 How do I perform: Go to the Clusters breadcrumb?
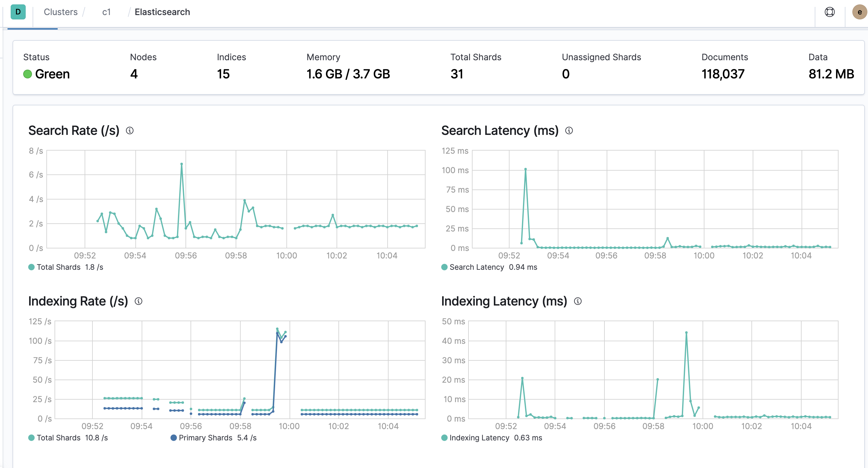[x=61, y=12]
